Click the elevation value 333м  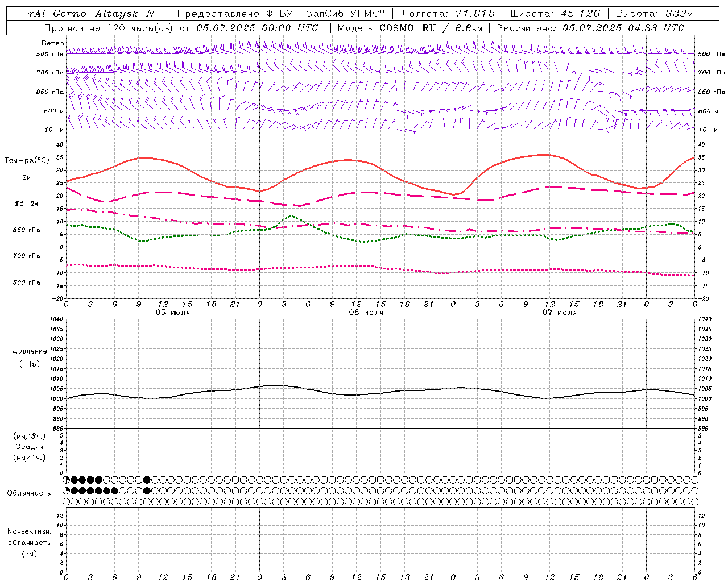[679, 13]
